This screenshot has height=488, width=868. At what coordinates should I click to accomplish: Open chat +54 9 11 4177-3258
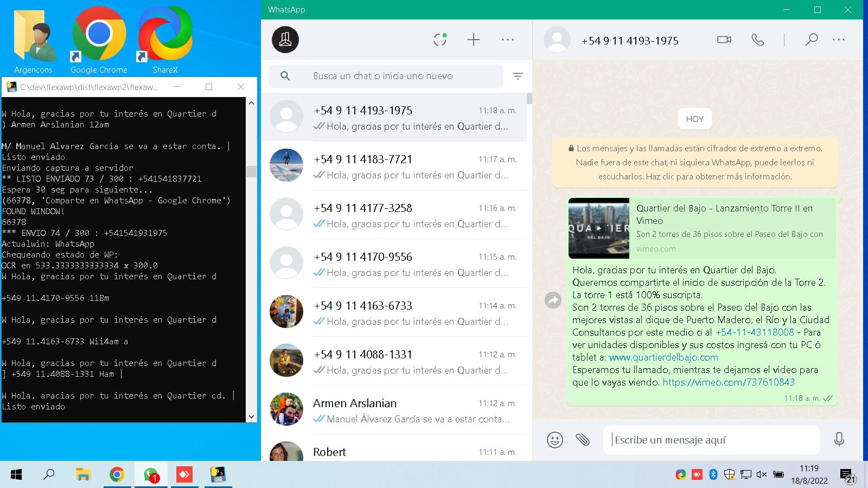[394, 215]
